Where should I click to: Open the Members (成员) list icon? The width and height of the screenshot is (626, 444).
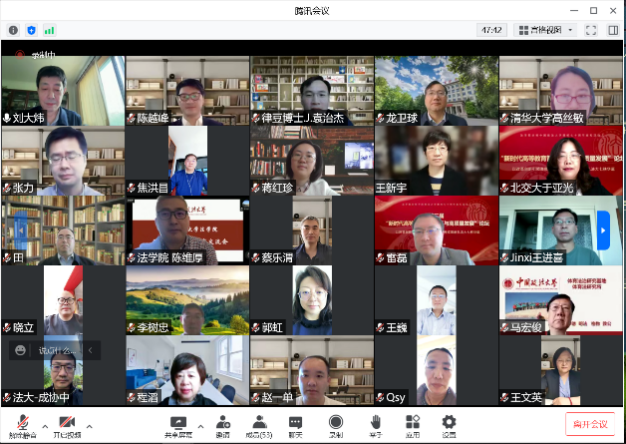[x=259, y=424]
